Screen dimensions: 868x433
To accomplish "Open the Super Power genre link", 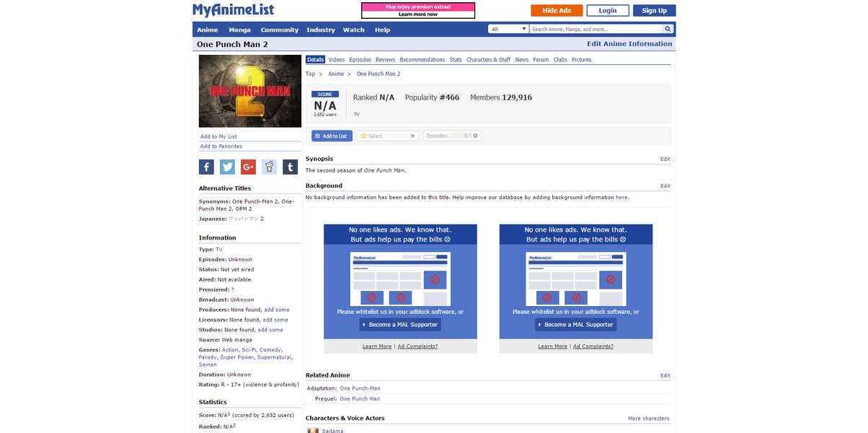I will [x=237, y=357].
